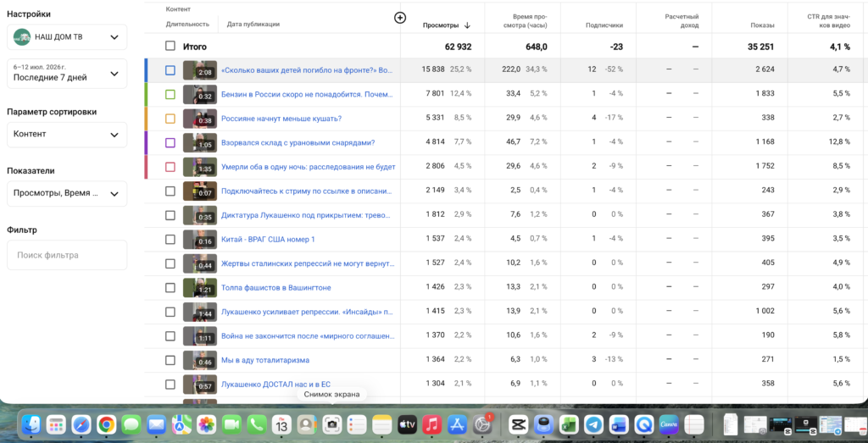Open the video Бензин в России скоро не понадобится
This screenshot has height=443, width=868.
coord(307,95)
